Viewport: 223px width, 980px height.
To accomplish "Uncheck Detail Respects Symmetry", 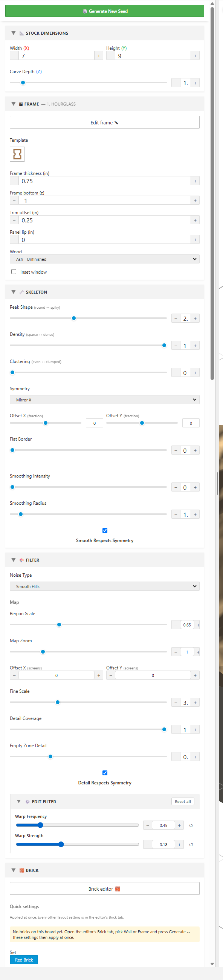I will pos(105,773).
